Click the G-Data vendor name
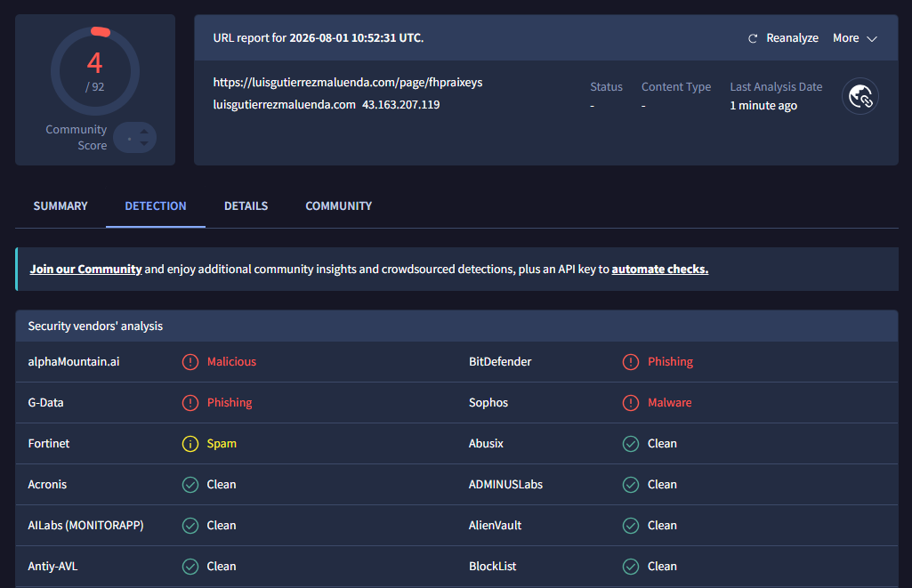The height and width of the screenshot is (588, 912). coord(45,402)
